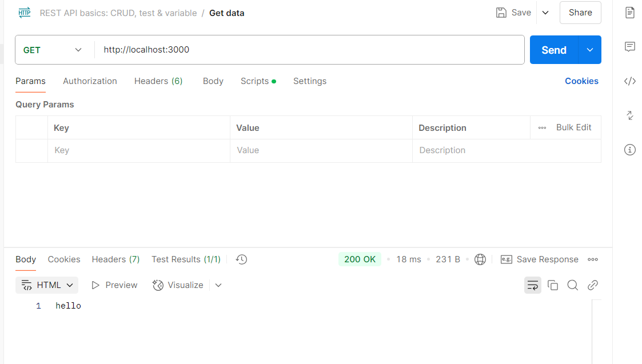The width and height of the screenshot is (642, 364).
Task: Open the Scripts tab
Action: tap(258, 81)
